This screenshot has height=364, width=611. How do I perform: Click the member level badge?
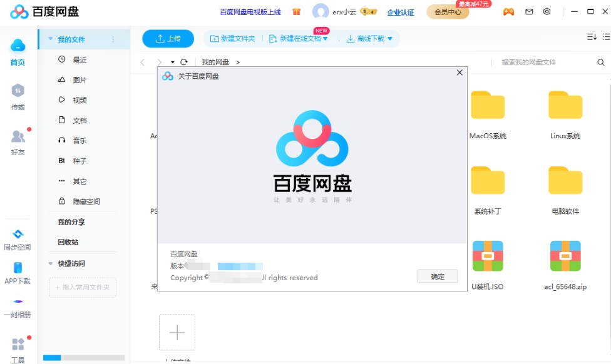(368, 12)
